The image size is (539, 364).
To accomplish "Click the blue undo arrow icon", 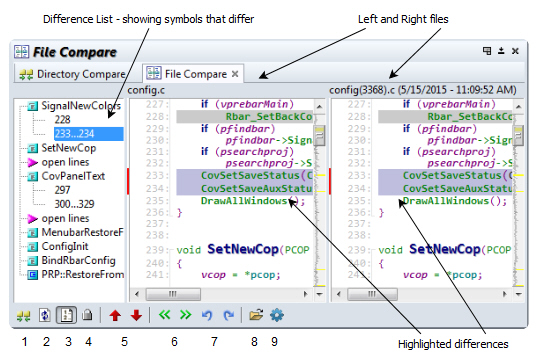I will click(x=207, y=315).
